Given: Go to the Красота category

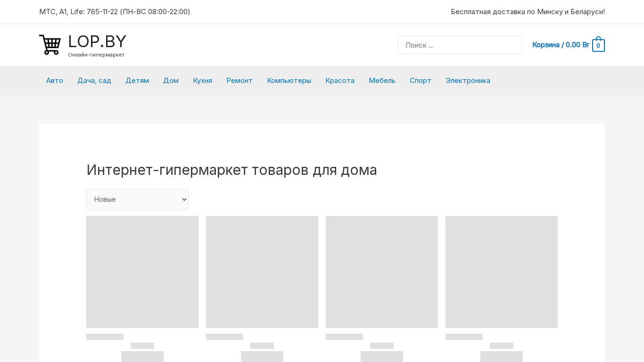Looking at the screenshot, I should tap(340, 81).
